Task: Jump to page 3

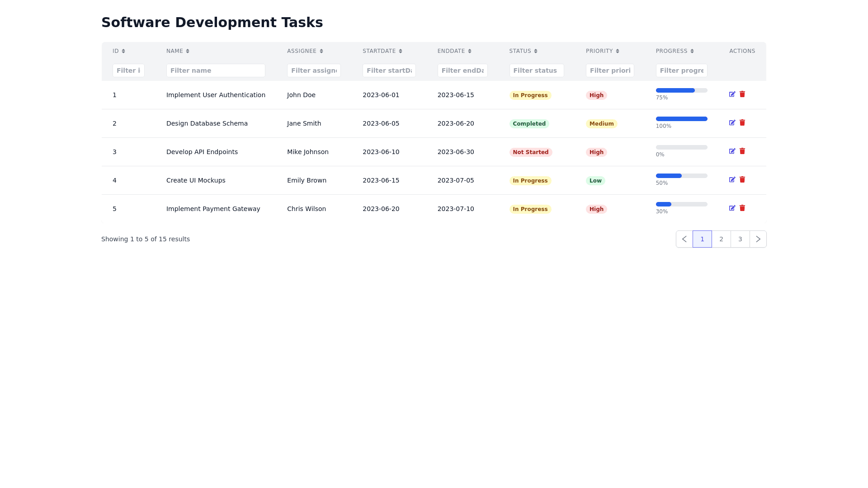Action: (740, 239)
